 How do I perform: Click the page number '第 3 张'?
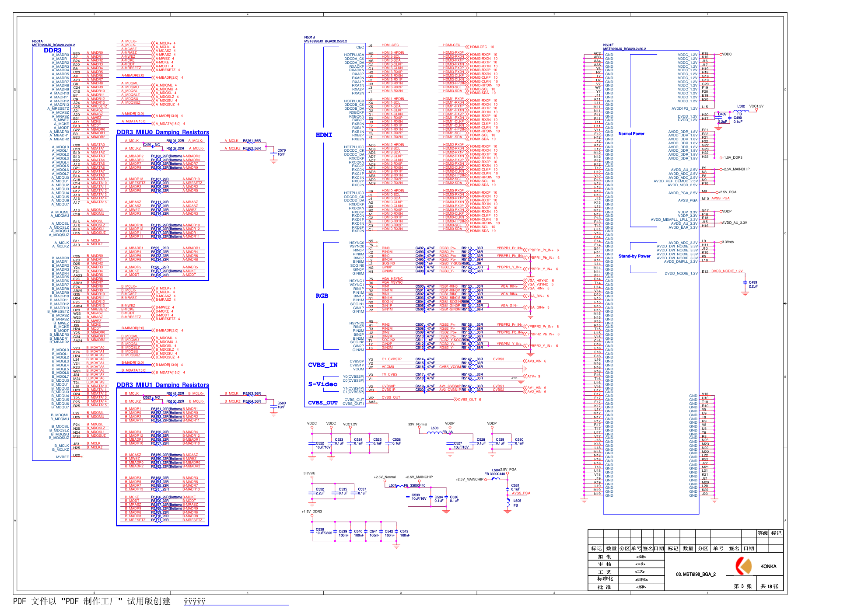(x=742, y=586)
